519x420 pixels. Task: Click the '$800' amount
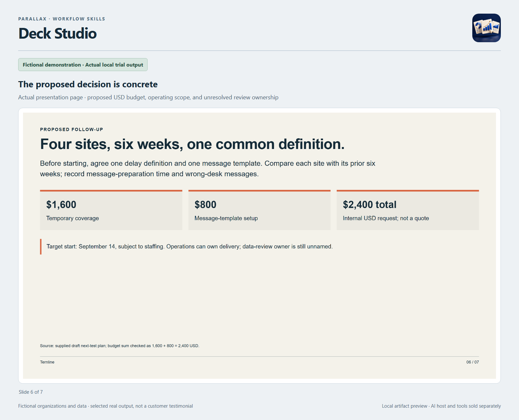coord(205,204)
